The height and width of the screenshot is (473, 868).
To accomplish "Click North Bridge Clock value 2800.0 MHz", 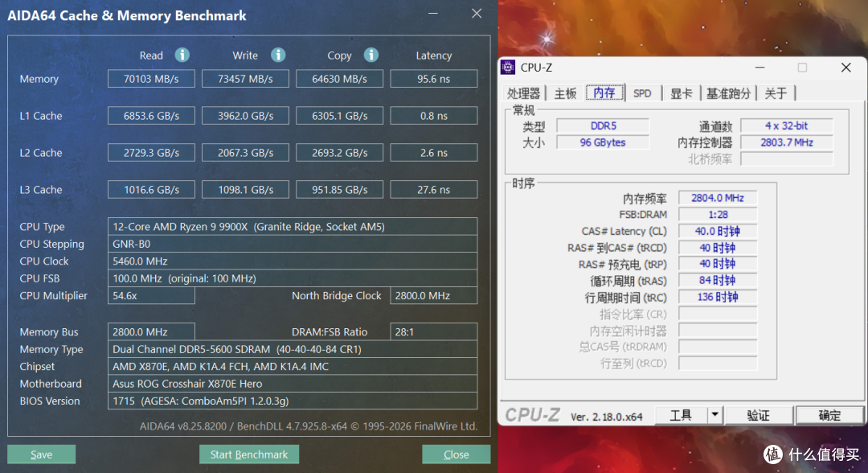I will point(433,295).
